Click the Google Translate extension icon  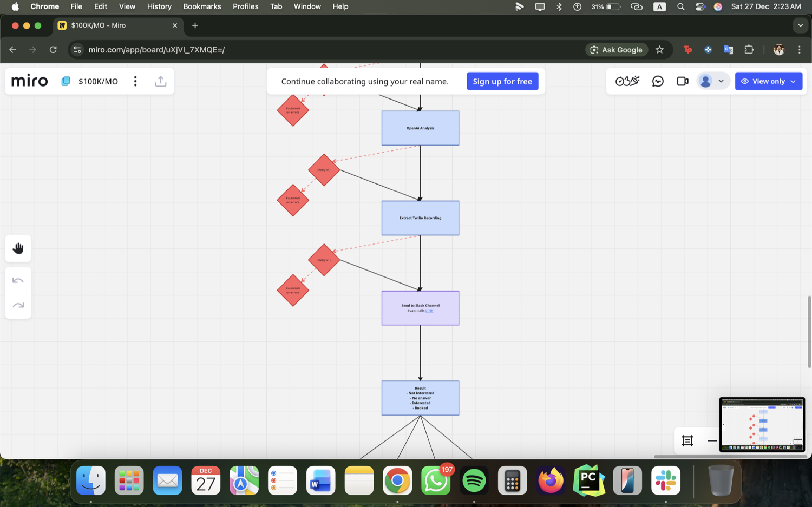[x=729, y=50]
